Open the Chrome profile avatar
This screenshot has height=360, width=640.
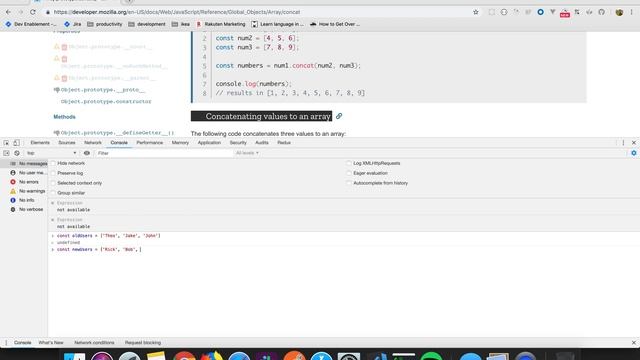point(619,12)
